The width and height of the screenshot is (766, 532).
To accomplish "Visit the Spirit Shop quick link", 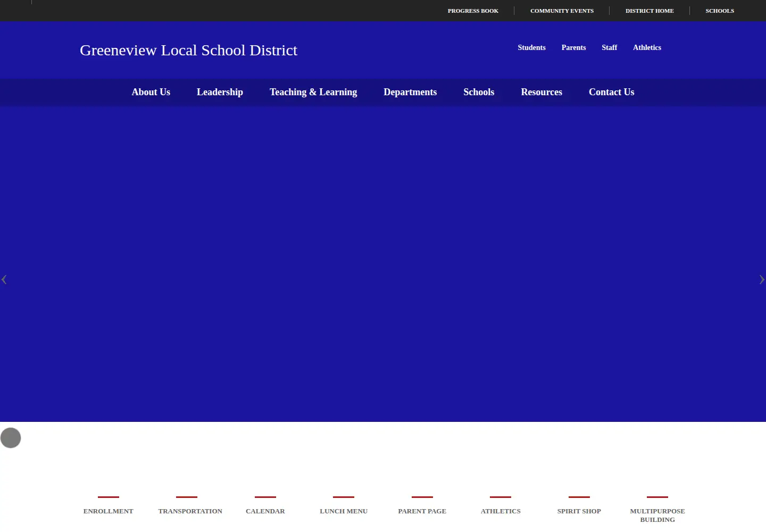I will [x=579, y=511].
